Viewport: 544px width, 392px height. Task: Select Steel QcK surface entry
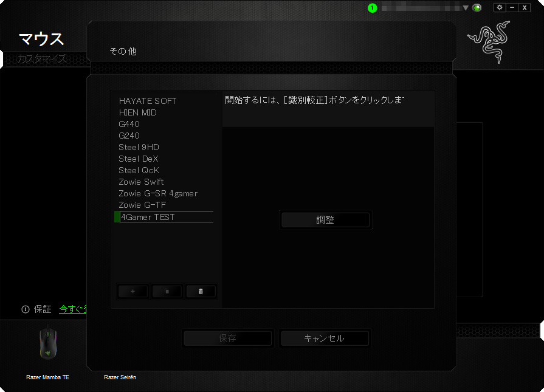tap(139, 170)
